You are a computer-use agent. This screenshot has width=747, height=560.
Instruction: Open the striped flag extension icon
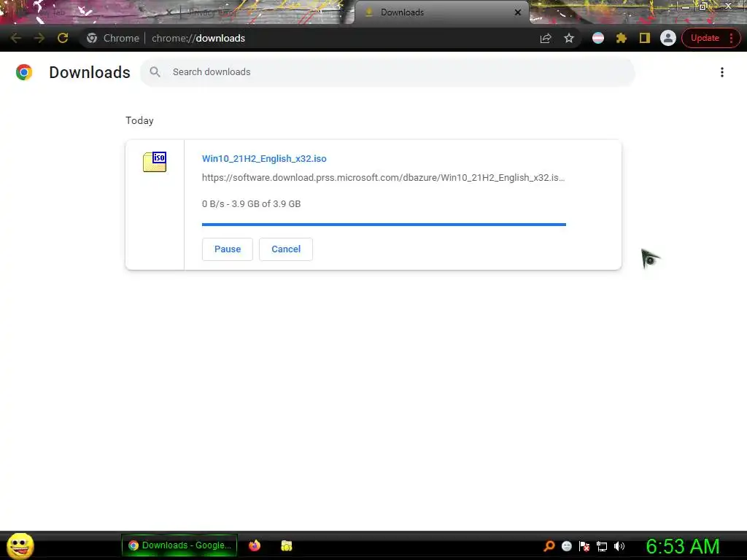tap(598, 38)
